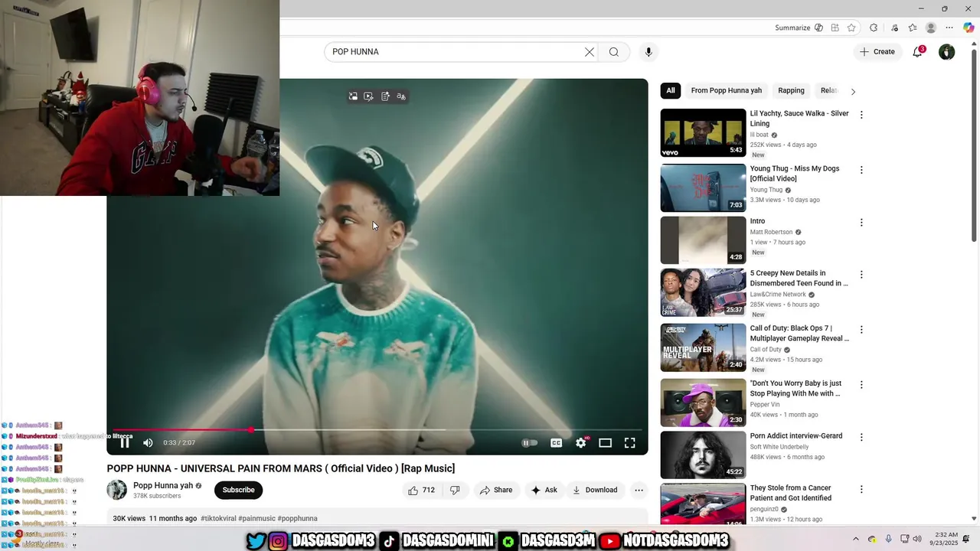980x551 pixels.
Task: Start voice search with the microphone icon
Action: click(x=648, y=52)
